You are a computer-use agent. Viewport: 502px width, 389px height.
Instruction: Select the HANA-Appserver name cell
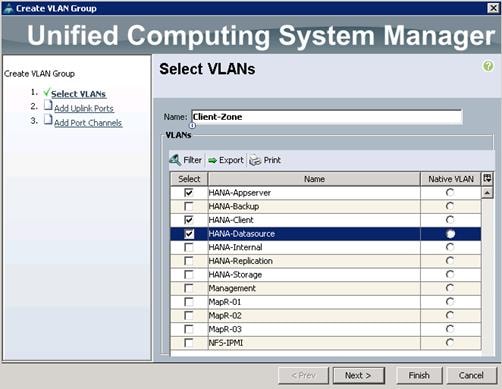coord(314,193)
